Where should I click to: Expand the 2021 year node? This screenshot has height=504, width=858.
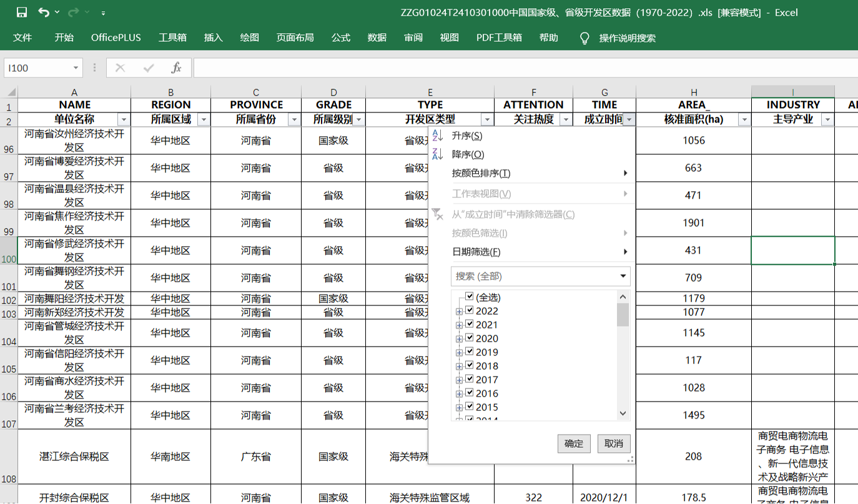[459, 325]
